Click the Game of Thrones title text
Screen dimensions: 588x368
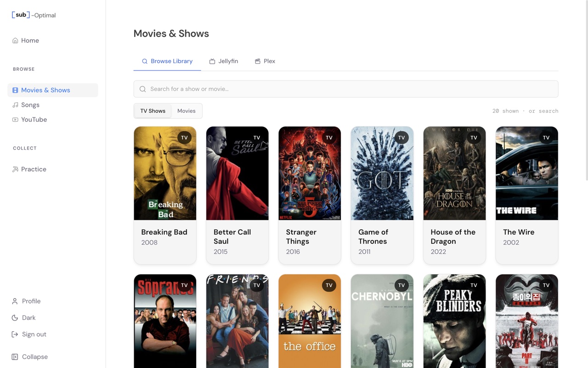coord(373,237)
